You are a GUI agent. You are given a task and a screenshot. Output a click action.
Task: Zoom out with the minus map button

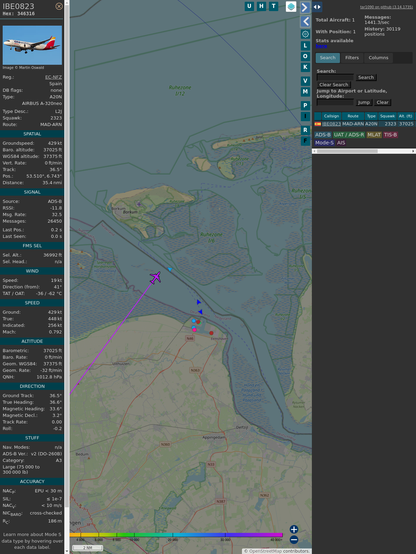click(x=294, y=540)
